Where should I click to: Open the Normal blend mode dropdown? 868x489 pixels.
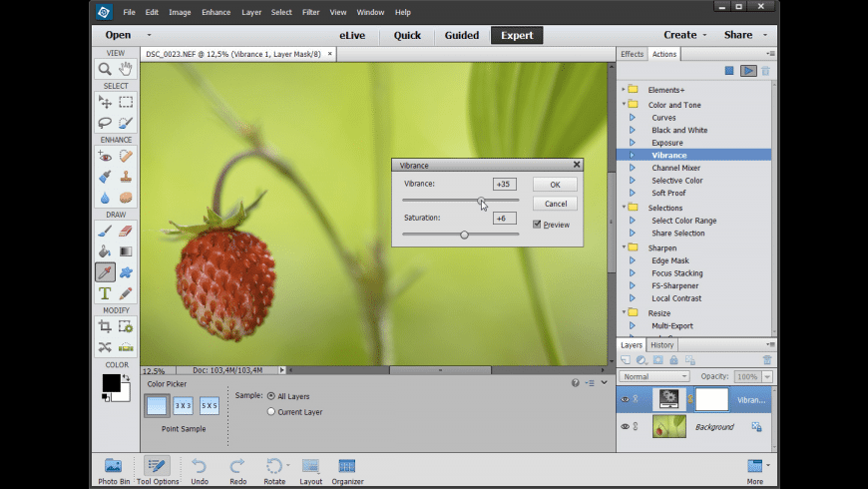pyautogui.click(x=653, y=376)
